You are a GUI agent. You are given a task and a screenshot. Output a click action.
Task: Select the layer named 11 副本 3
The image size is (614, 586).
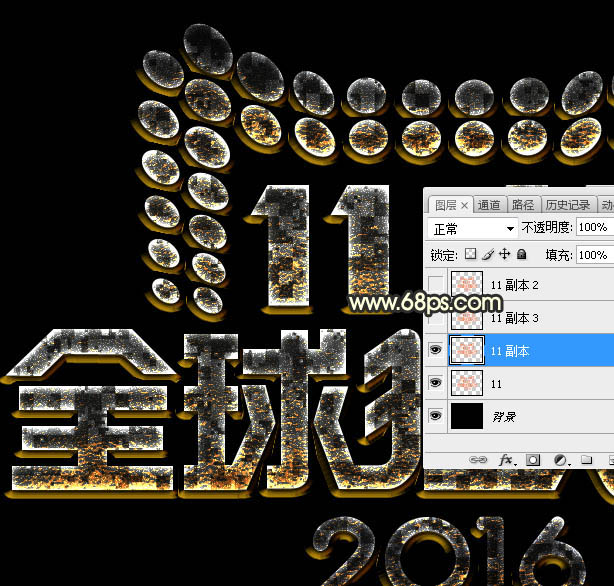point(515,318)
